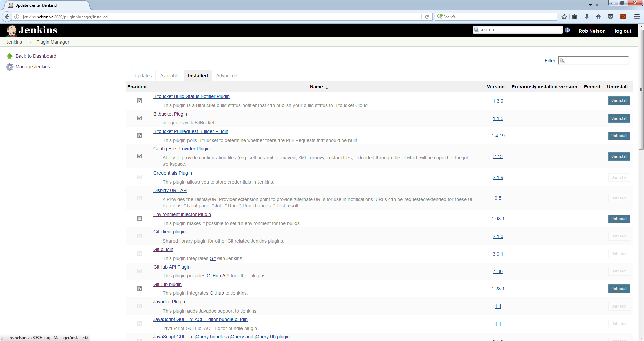The image size is (644, 341).
Task: Switch to the Available tab
Action: [x=170, y=76]
